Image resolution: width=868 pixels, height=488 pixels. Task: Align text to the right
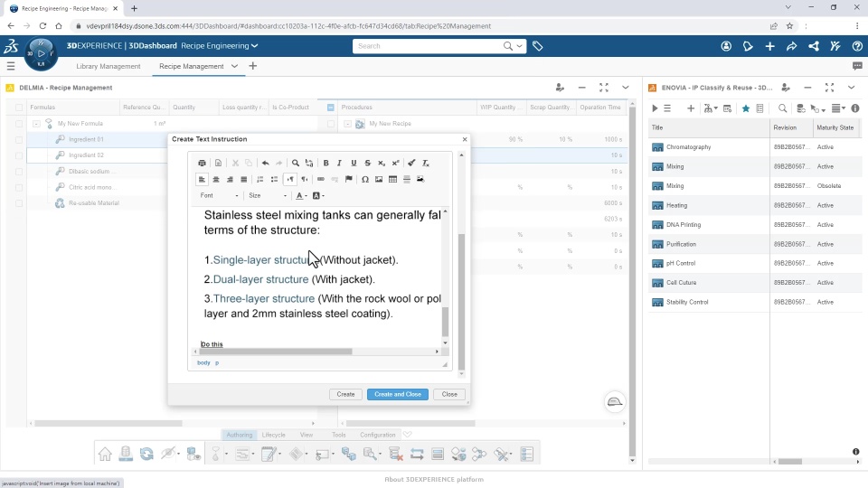tap(230, 179)
